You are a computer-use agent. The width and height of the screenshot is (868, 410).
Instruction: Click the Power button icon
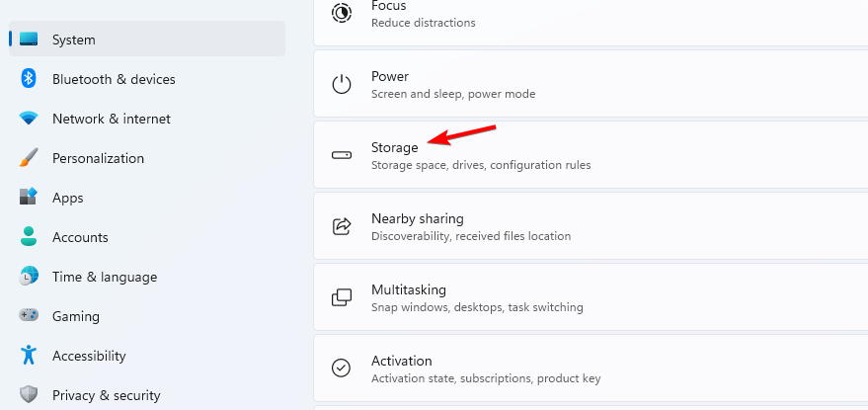click(342, 84)
